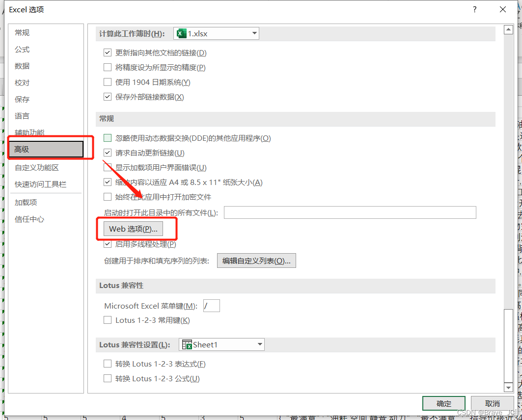Select the 语言 options category
This screenshot has height=420, width=522.
(22, 116)
